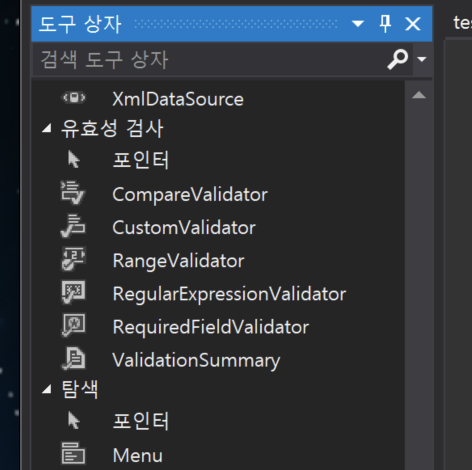Choose the CustomValidator icon

[x=73, y=226]
